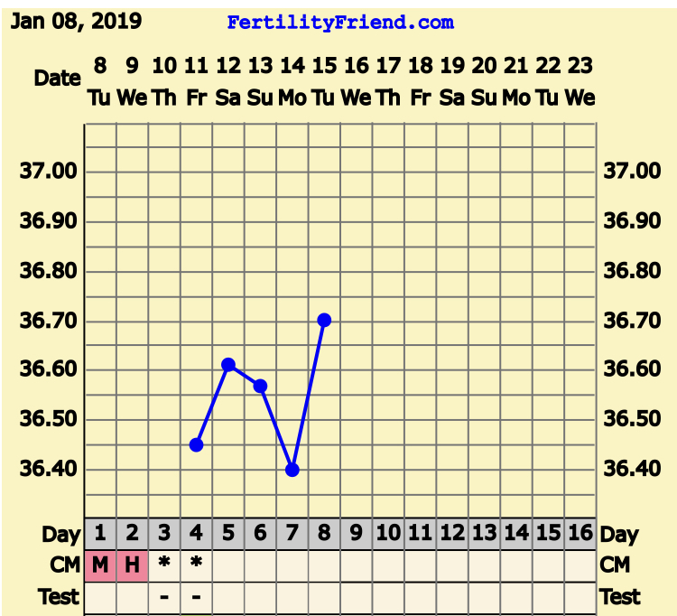Select the pink H cell in CM row
677x616 pixels.
(x=132, y=565)
